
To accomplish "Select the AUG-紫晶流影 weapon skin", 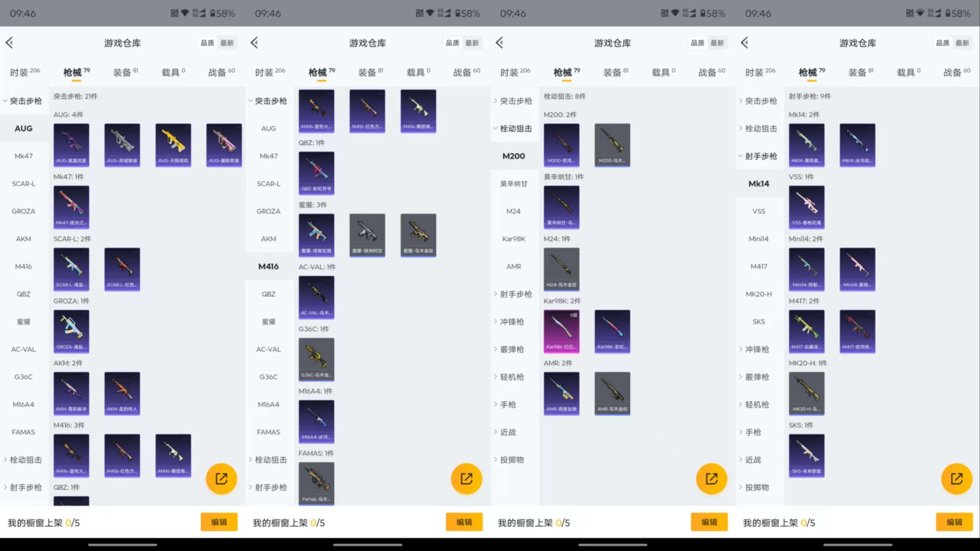I will pyautogui.click(x=71, y=145).
